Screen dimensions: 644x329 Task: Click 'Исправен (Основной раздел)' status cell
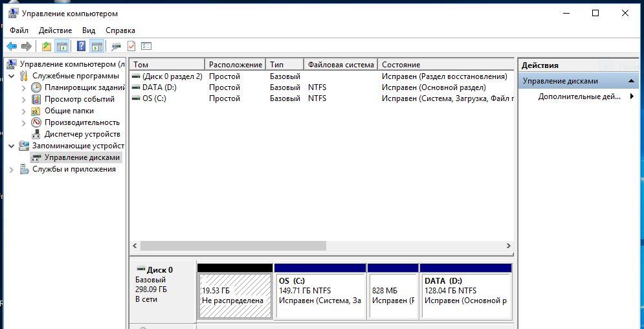coord(434,87)
